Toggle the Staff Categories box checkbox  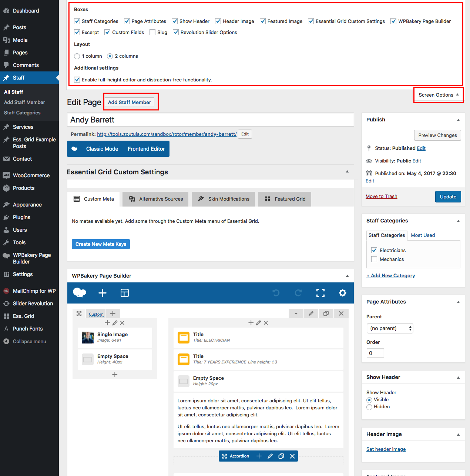[77, 21]
